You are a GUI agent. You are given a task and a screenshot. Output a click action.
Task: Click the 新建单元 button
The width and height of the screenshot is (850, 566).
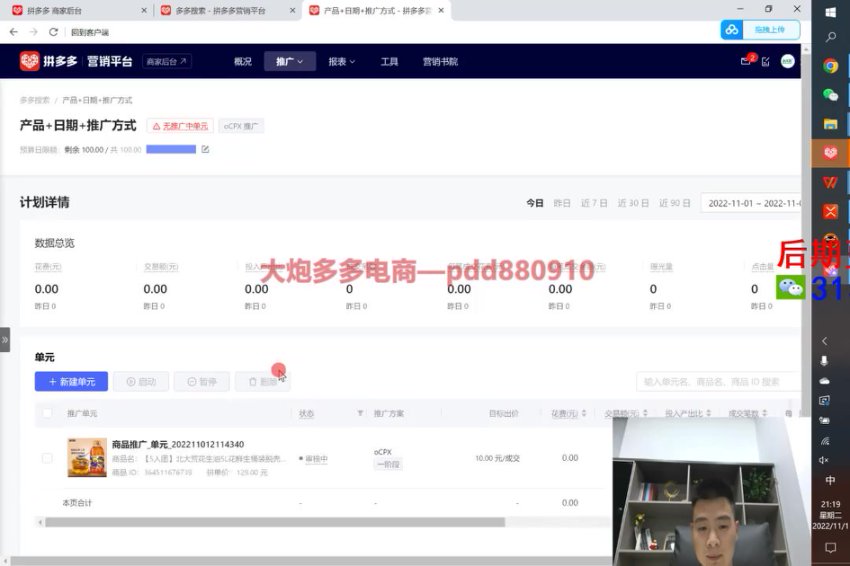click(72, 382)
